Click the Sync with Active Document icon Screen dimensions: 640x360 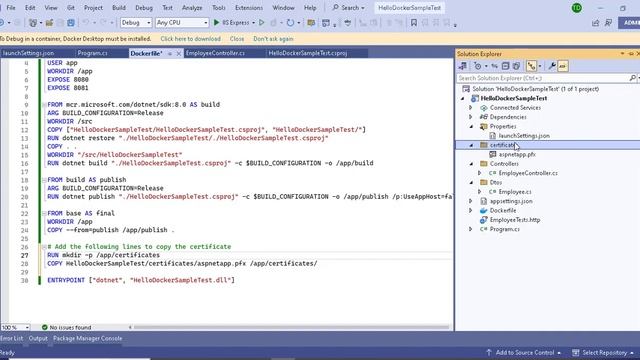click(x=495, y=66)
